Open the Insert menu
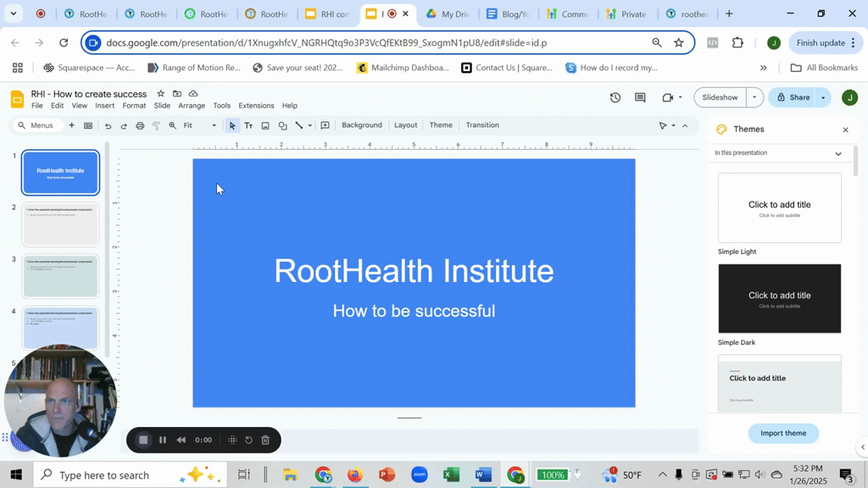The height and width of the screenshot is (488, 868). [104, 106]
